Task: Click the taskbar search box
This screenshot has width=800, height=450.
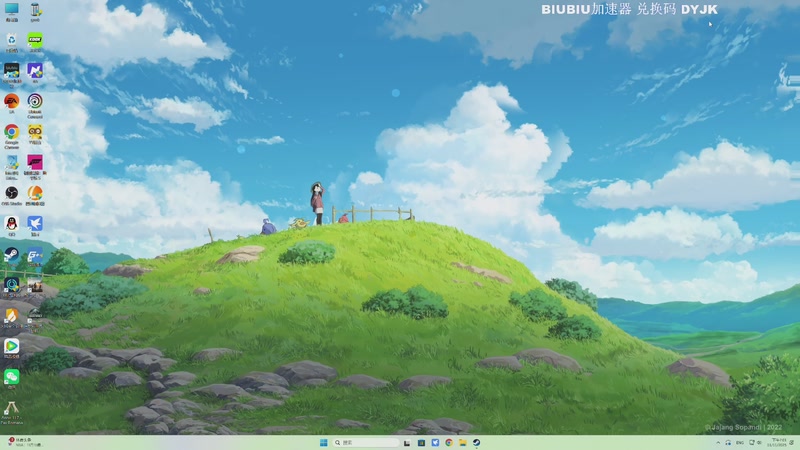Action: point(365,442)
